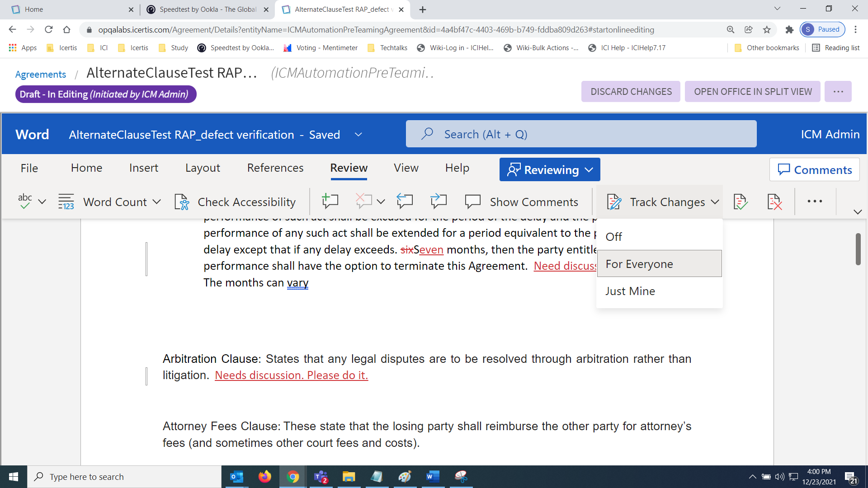Click Open Office in Split View
Screen dimensions: 868x488
click(753, 92)
